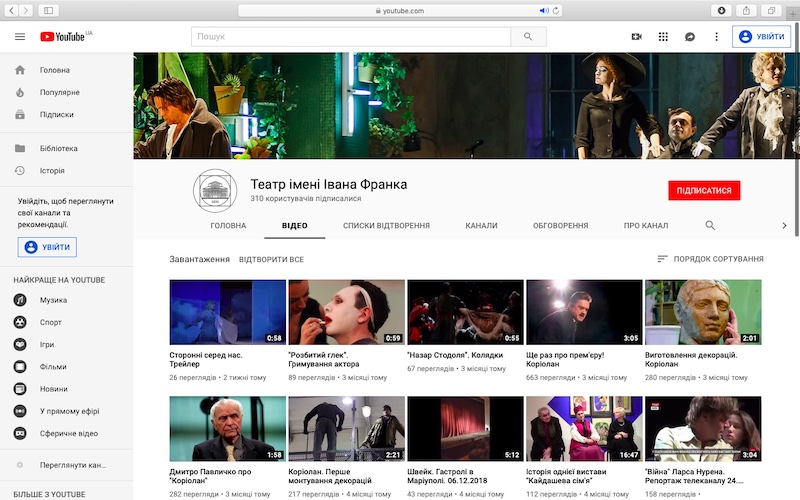This screenshot has height=500, width=800.
Task: Open the YouTube apps grid icon
Action: coord(663,37)
